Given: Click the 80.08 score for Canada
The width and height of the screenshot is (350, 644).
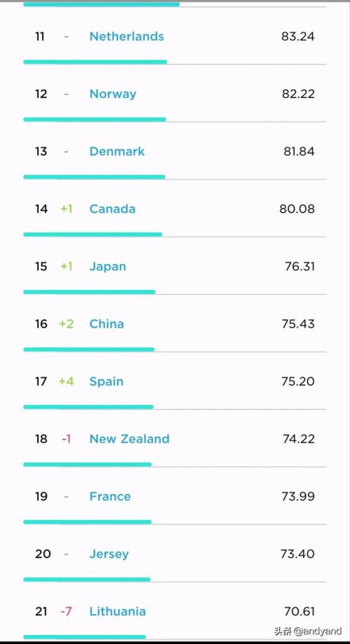Looking at the screenshot, I should 297,209.
